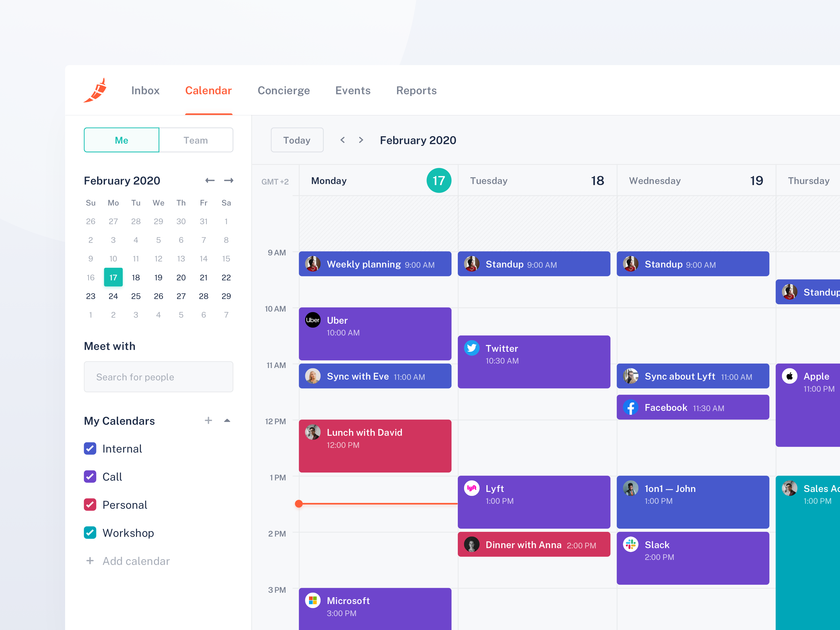Click the Monday 17 day header badge

pos(439,180)
